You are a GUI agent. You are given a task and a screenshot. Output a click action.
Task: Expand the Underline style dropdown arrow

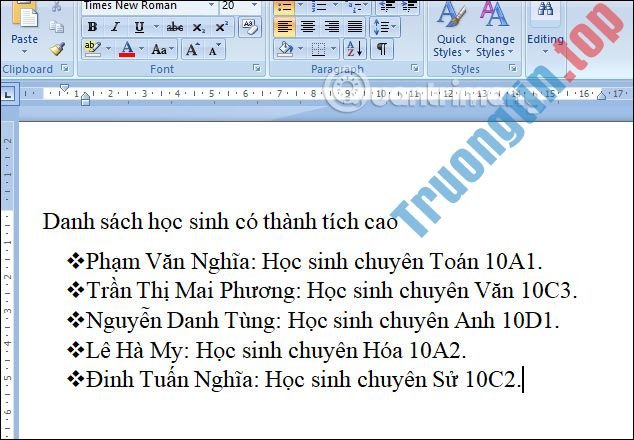(156, 27)
